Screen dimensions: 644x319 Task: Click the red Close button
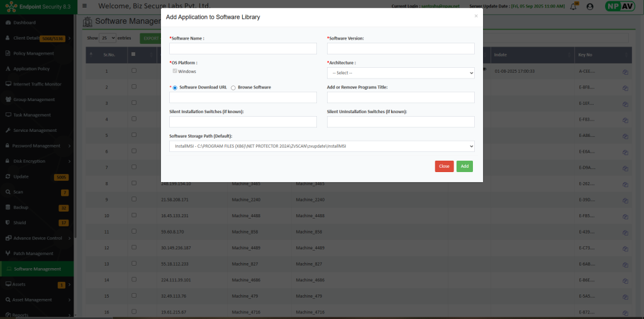pyautogui.click(x=444, y=166)
